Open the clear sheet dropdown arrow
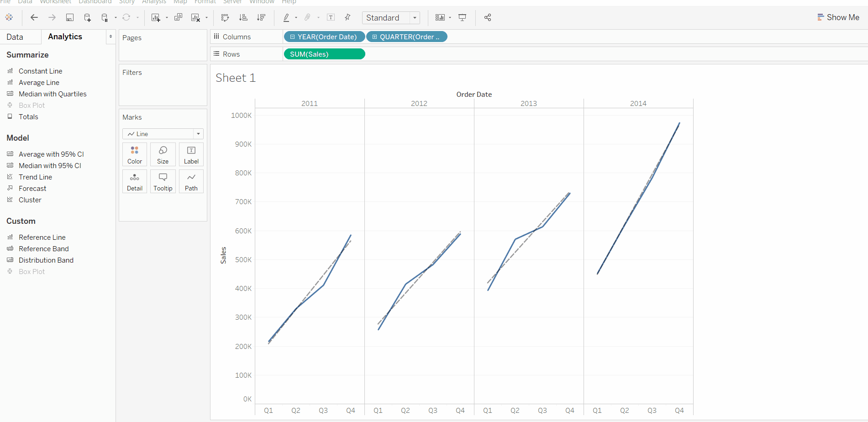The height and width of the screenshot is (422, 868). [x=207, y=18]
